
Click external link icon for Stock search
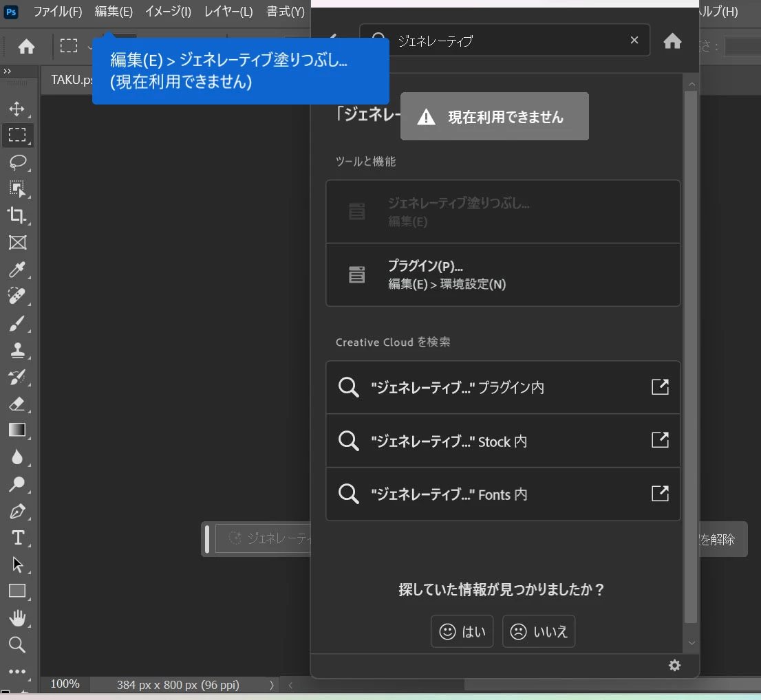660,440
